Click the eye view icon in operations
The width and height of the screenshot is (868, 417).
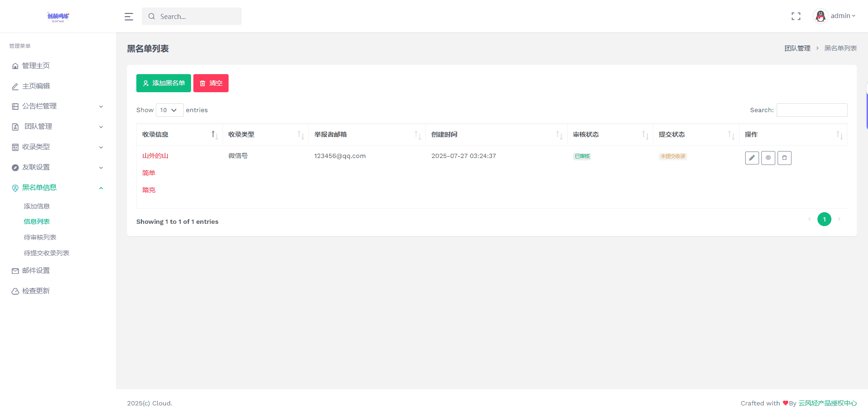[x=768, y=158]
